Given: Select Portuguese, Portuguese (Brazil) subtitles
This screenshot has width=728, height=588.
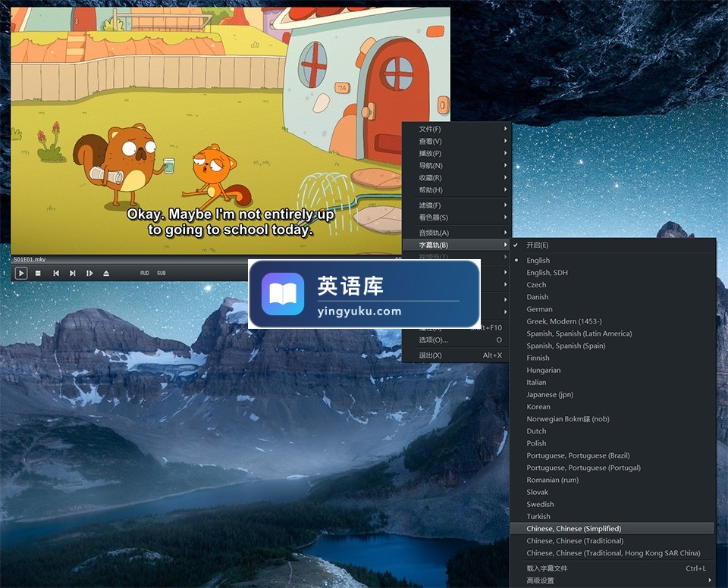Looking at the screenshot, I should 613,455.
